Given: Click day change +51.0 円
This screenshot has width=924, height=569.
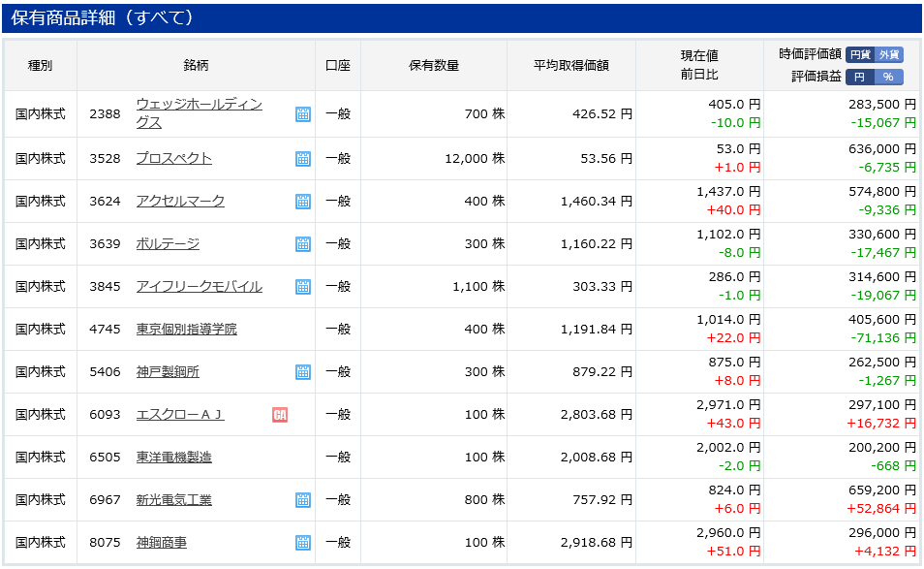Looking at the screenshot, I should [734, 552].
